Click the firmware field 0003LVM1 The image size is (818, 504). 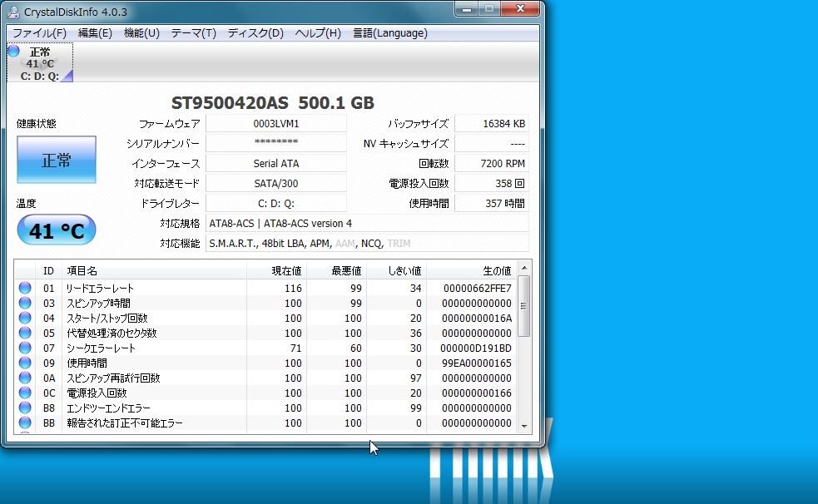pos(276,124)
